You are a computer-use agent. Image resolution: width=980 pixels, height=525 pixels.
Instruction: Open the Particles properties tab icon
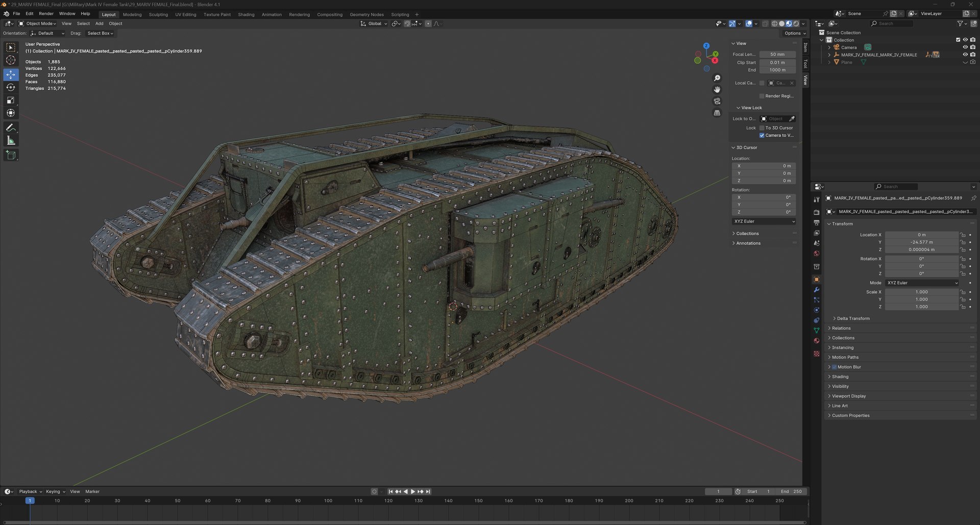[816, 300]
